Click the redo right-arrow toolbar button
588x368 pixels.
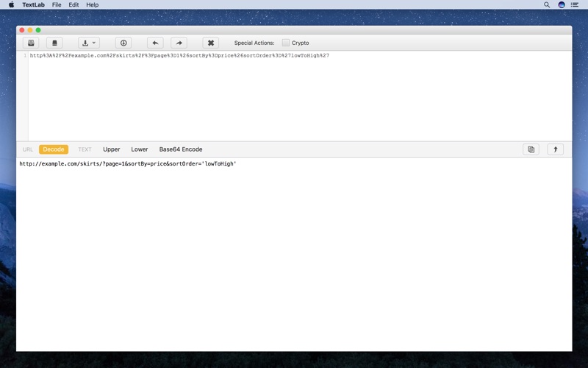pyautogui.click(x=179, y=43)
